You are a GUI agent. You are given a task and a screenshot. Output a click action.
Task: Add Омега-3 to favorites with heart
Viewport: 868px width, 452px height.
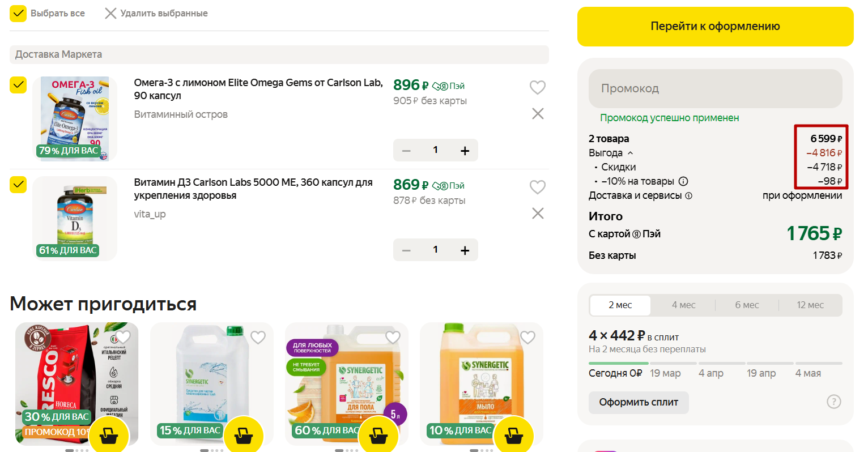(x=537, y=87)
